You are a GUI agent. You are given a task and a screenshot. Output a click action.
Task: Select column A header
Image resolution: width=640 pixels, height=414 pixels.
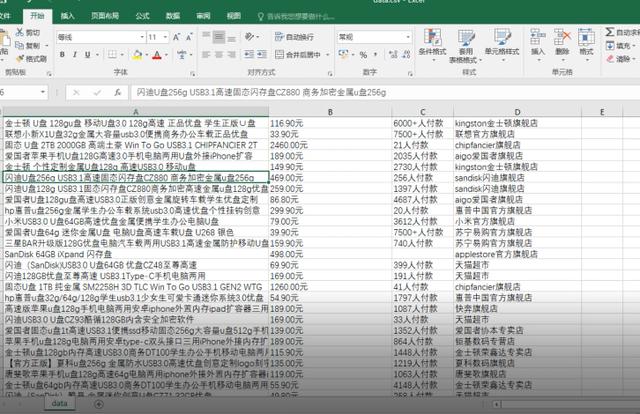136,111
